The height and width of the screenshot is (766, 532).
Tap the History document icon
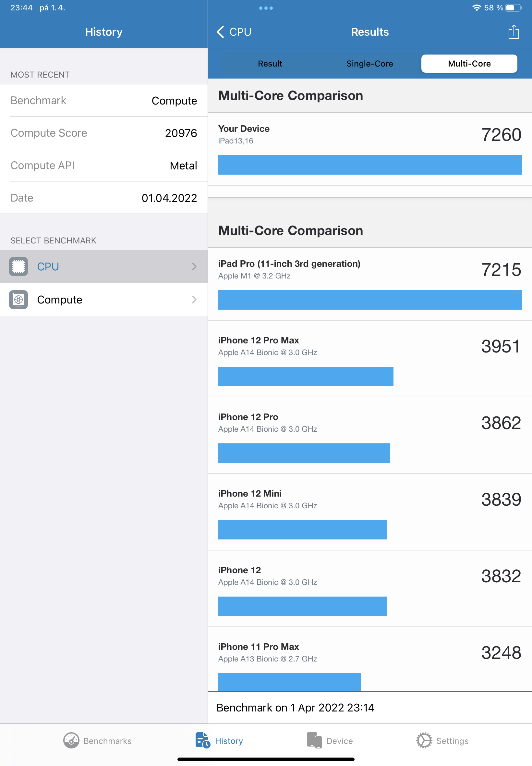[x=202, y=740]
